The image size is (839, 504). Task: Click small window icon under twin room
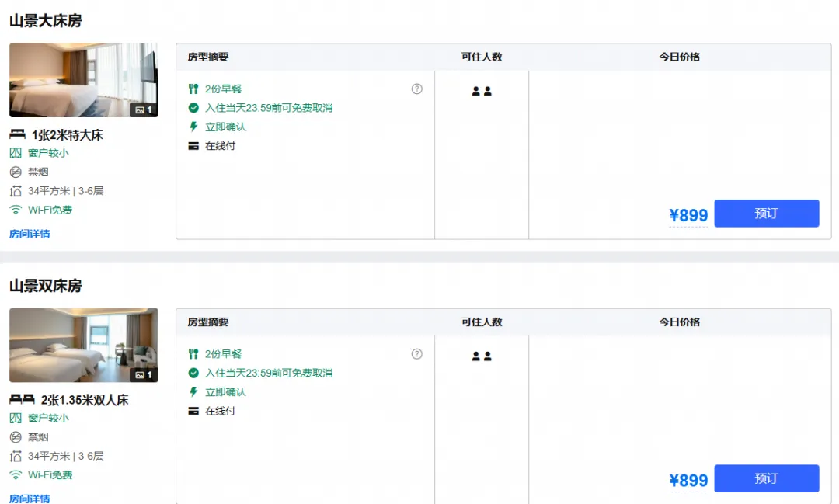16,418
